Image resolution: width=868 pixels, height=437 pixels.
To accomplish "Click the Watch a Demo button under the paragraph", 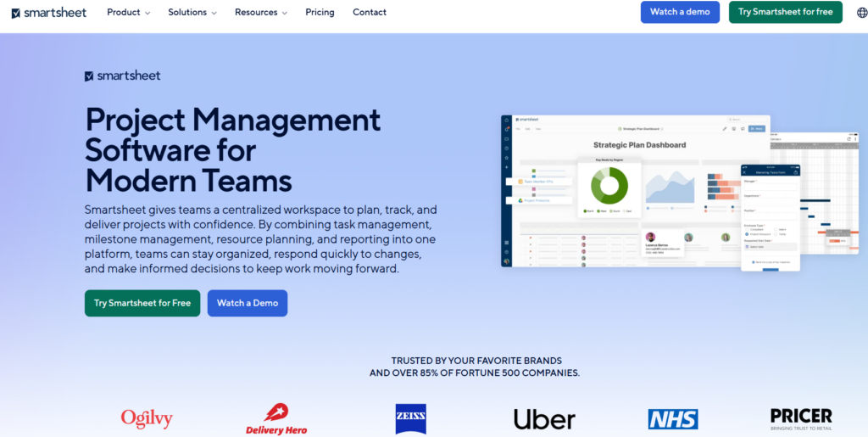I will 248,303.
